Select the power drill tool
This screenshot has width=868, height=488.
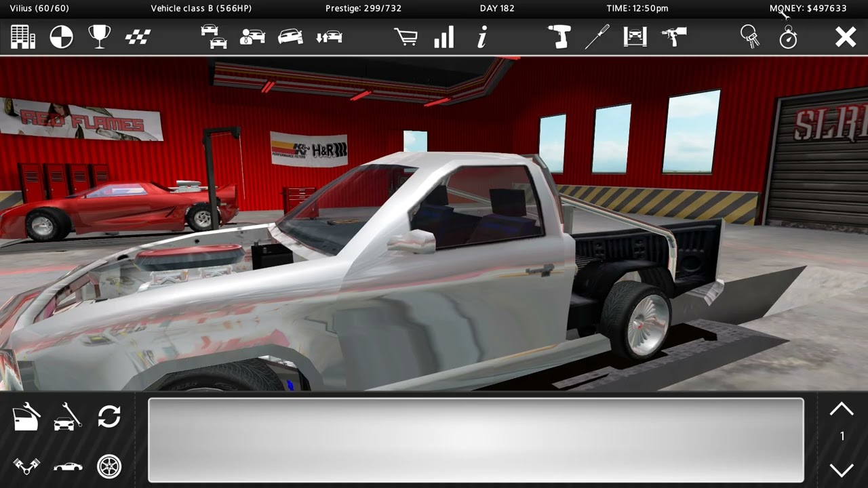click(559, 37)
